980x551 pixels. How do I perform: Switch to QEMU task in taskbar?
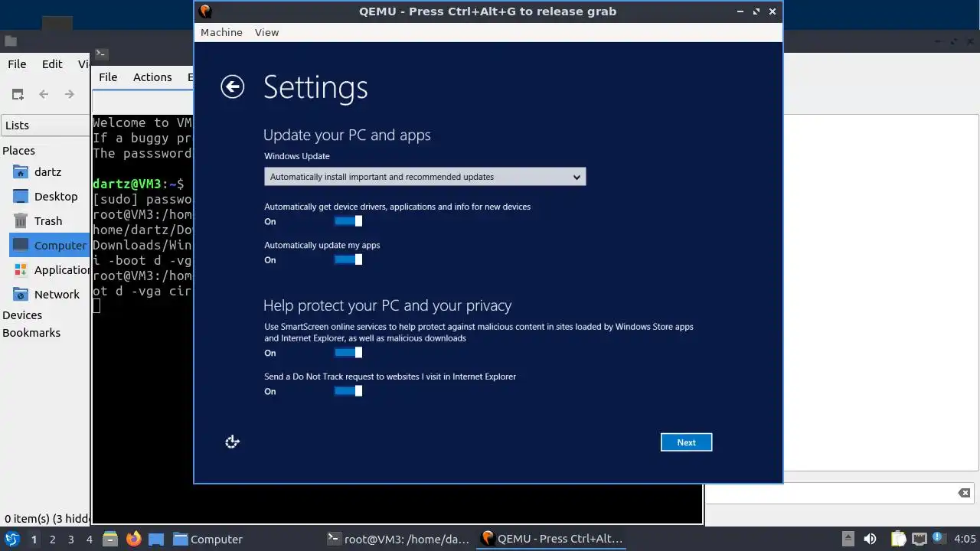tap(551, 540)
